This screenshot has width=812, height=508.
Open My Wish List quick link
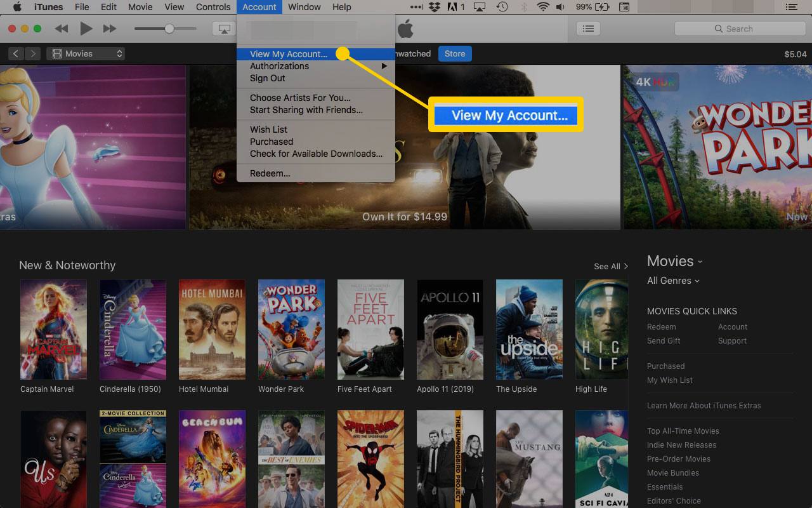coord(670,380)
